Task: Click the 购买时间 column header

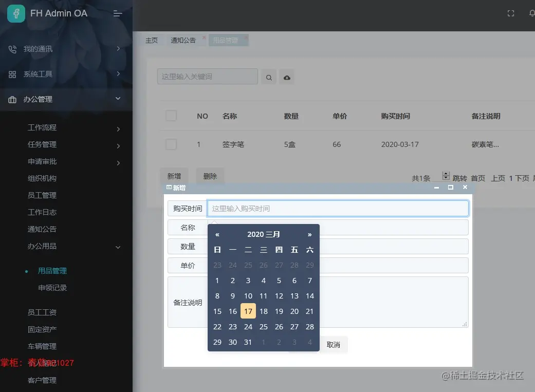Action: pyautogui.click(x=395, y=116)
